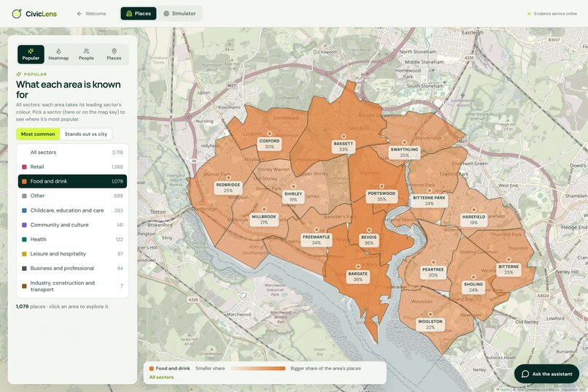This screenshot has height=392, width=588.
Task: Open Ask the assistant chat button
Action: click(x=546, y=374)
